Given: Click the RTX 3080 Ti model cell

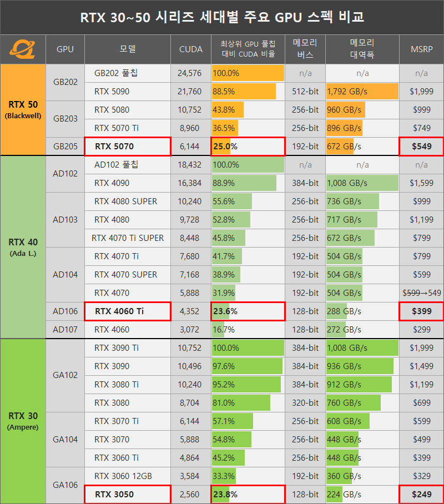Looking at the screenshot, I should (128, 385).
